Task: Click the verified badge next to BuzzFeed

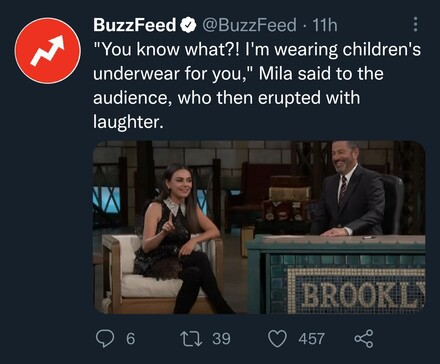Action: [188, 25]
